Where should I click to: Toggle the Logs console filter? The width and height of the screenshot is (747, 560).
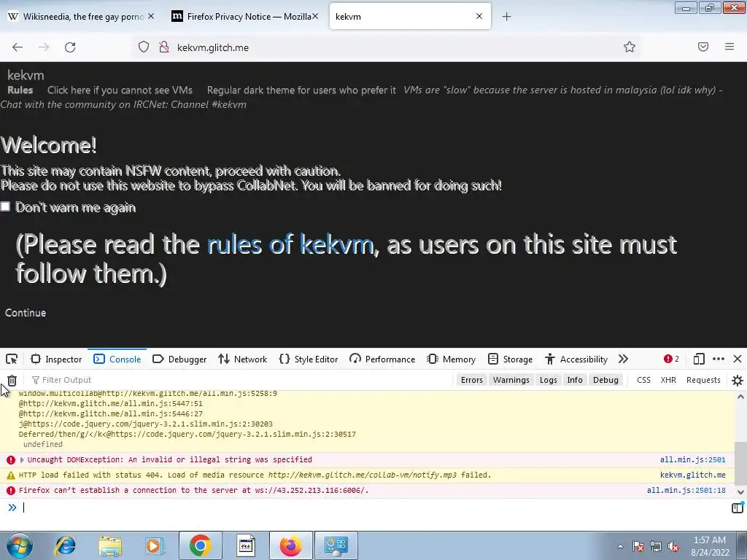[x=549, y=380]
